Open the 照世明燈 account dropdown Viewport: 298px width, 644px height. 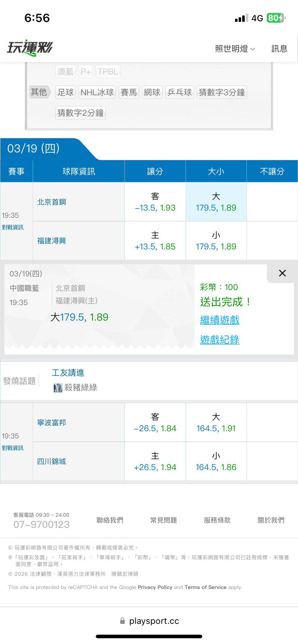tap(235, 49)
